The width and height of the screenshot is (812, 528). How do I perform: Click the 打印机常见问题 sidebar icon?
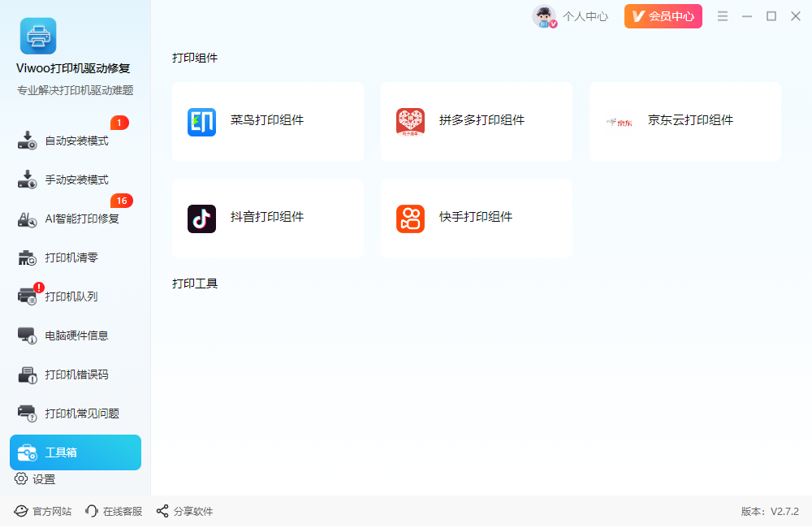[x=27, y=413]
